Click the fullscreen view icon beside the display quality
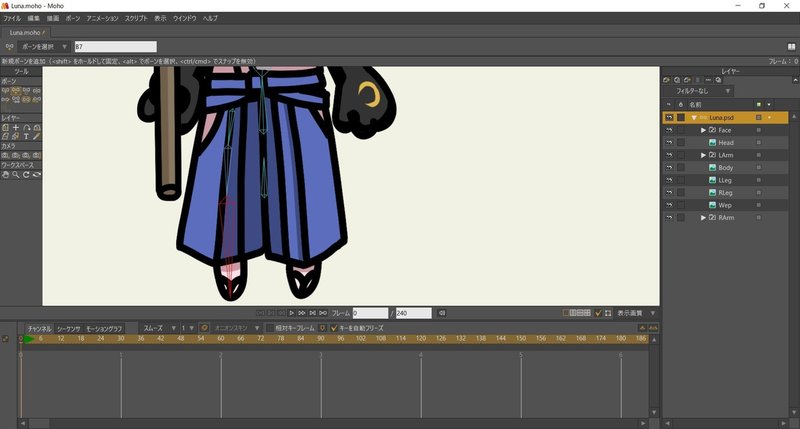800x429 pixels. click(x=608, y=313)
